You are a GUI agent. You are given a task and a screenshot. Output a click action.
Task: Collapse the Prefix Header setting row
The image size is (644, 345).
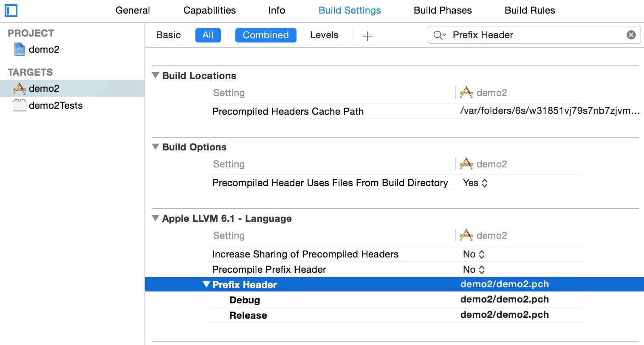pos(206,284)
